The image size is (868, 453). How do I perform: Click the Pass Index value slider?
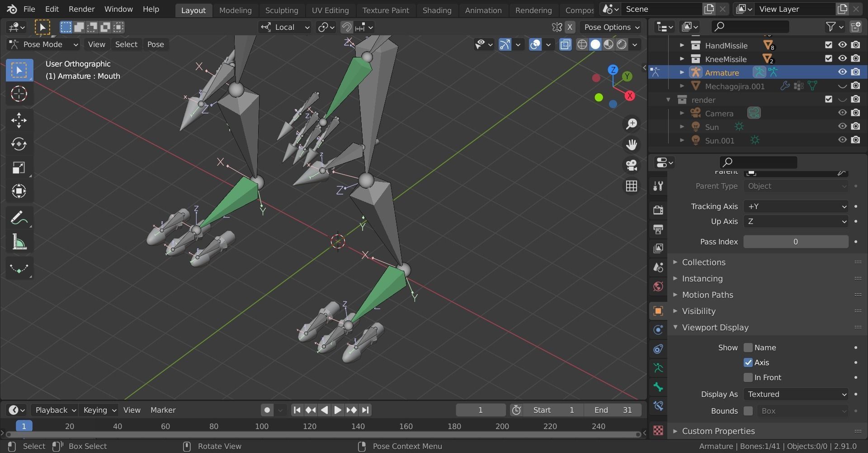point(796,242)
